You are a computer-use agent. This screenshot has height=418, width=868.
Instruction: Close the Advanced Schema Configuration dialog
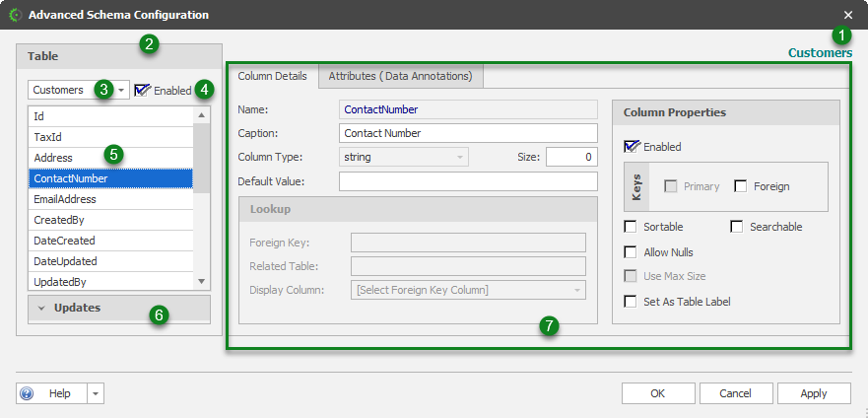click(848, 15)
